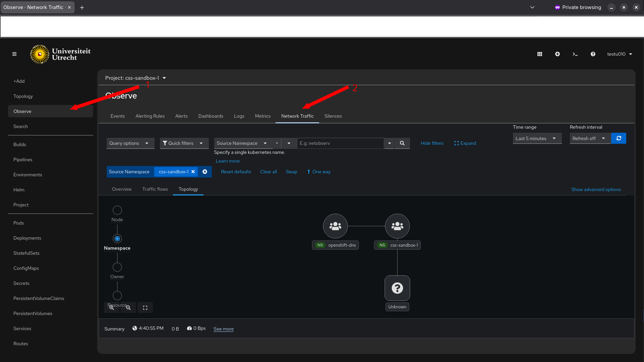
Task: Open the Last 5 minutes time range dropdown
Action: [537, 138]
